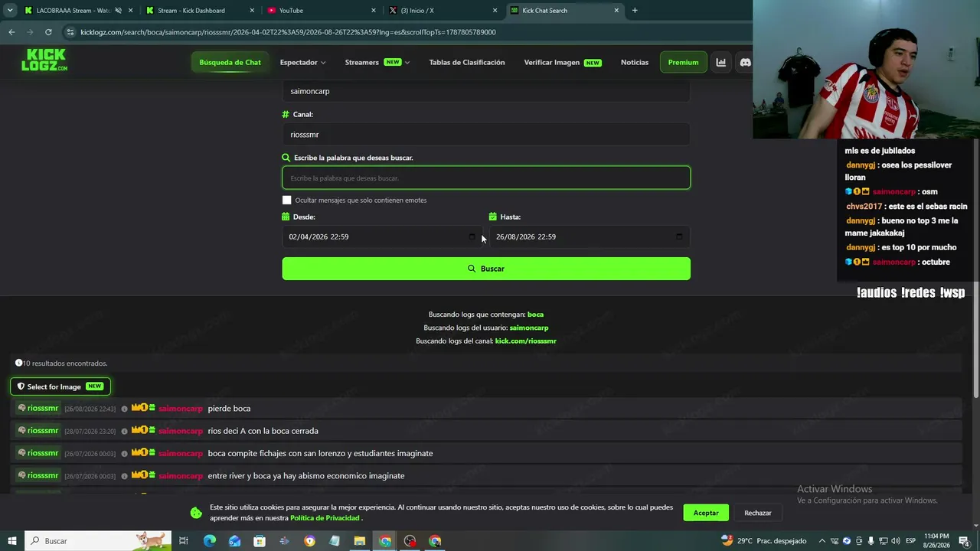Open the Discord icon in navbar
Image resolution: width=980 pixels, height=551 pixels.
tap(745, 63)
